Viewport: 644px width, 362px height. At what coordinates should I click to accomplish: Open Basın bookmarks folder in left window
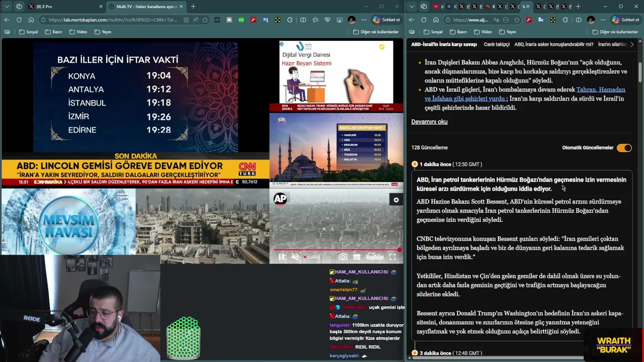tap(53, 32)
